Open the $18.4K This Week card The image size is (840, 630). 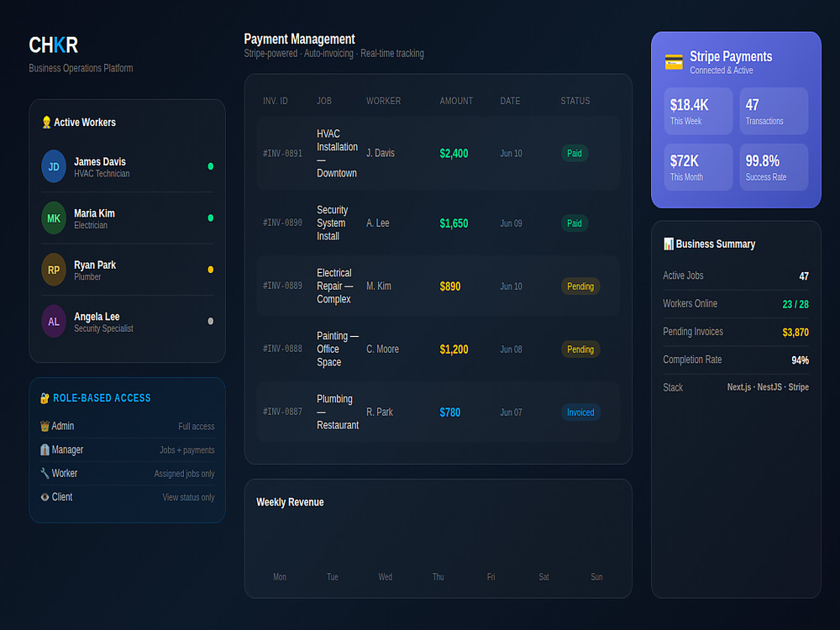(x=698, y=111)
